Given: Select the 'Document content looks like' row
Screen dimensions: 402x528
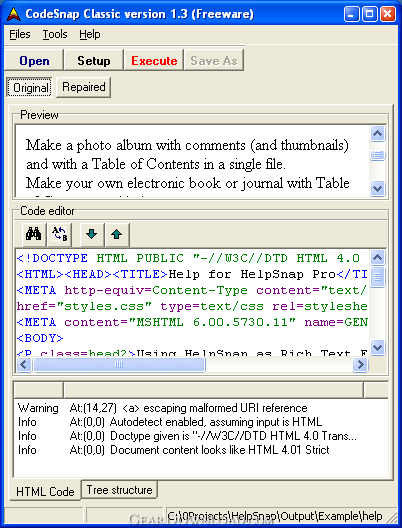Looking at the screenshot, I should (201, 450).
